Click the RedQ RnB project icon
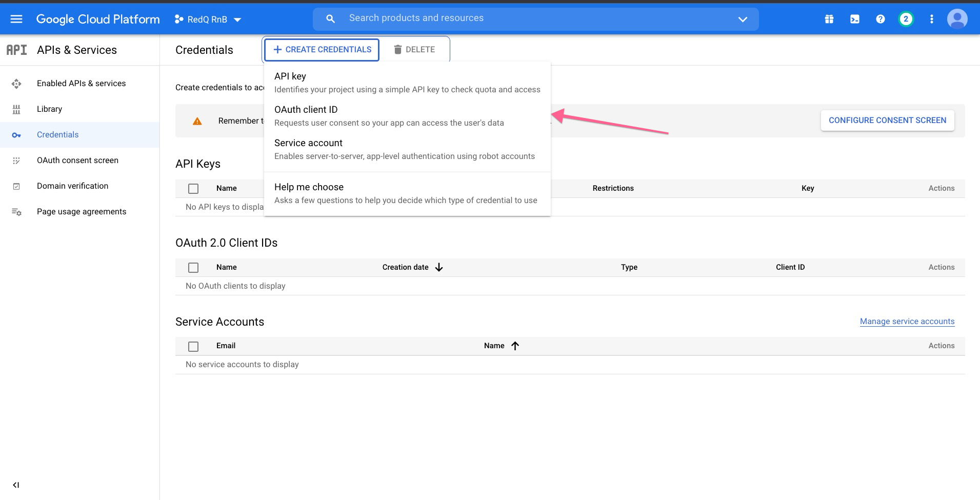This screenshot has height=500, width=980. (x=178, y=19)
